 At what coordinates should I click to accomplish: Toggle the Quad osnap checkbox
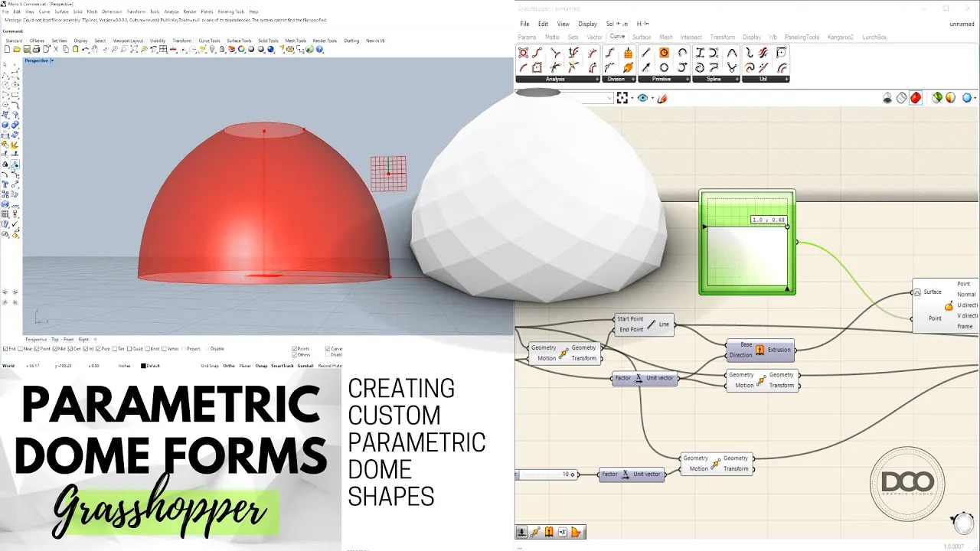[129, 349]
